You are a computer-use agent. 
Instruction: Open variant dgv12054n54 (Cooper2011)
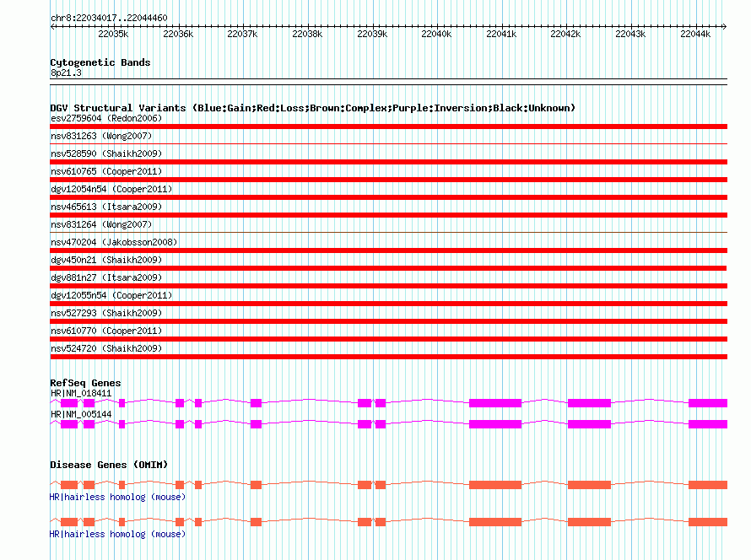point(111,189)
